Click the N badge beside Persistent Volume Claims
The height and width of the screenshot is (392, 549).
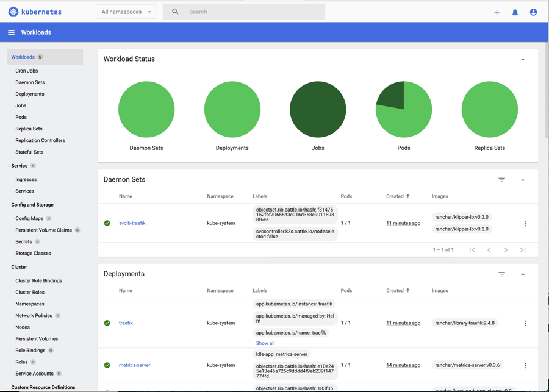tap(77, 230)
